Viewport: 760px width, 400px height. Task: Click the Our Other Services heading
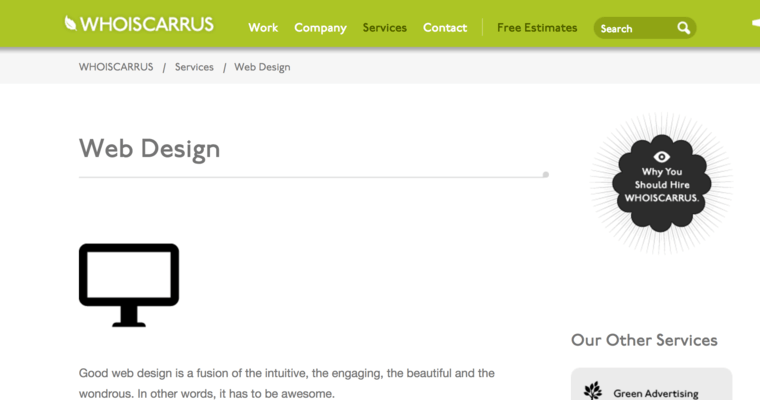tap(644, 340)
